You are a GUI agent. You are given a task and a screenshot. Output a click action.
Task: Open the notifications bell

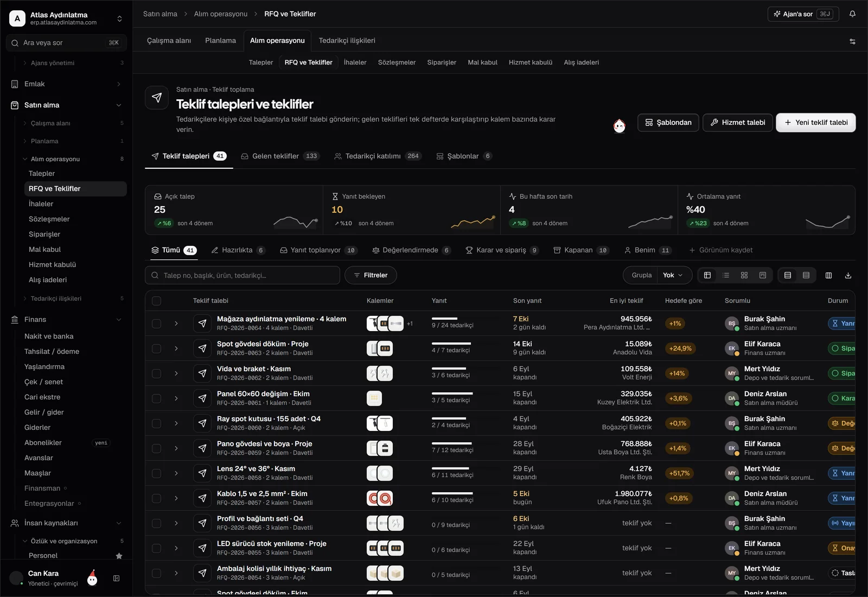(852, 14)
